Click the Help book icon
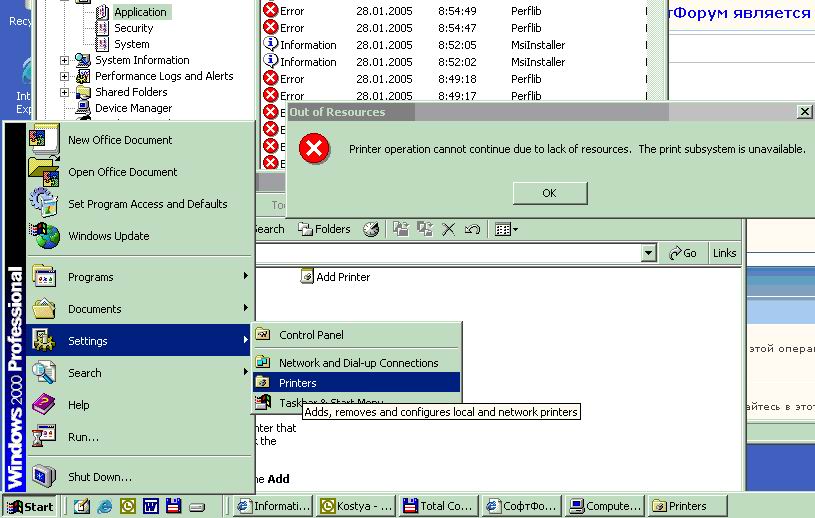Screen dimensions: 815x518 tap(44, 404)
